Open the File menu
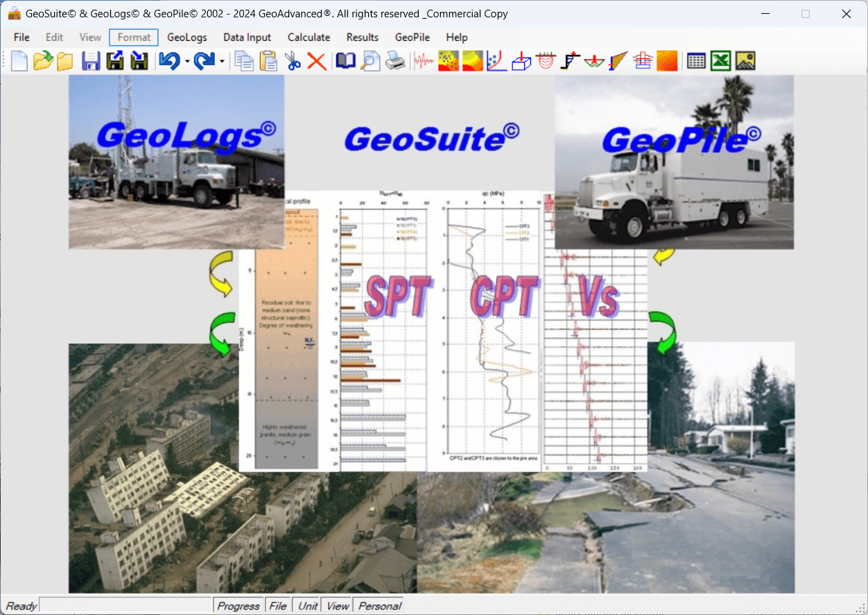 pyautogui.click(x=21, y=37)
